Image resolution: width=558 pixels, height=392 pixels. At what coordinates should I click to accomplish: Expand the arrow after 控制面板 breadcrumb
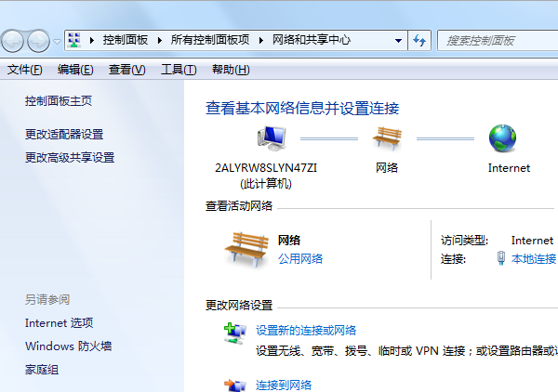[160, 41]
